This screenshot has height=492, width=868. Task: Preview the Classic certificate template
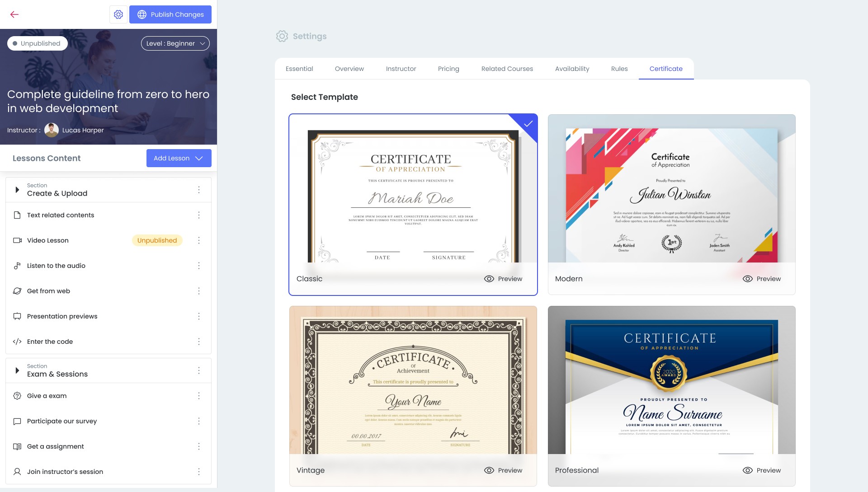[x=503, y=279]
